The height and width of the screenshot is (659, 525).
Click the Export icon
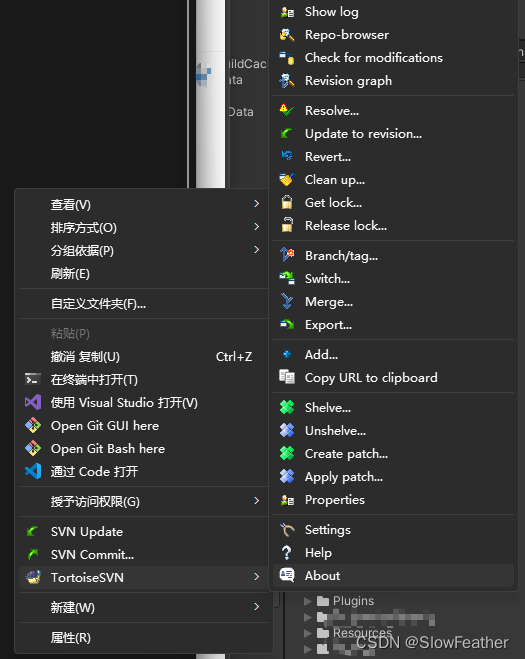(287, 324)
